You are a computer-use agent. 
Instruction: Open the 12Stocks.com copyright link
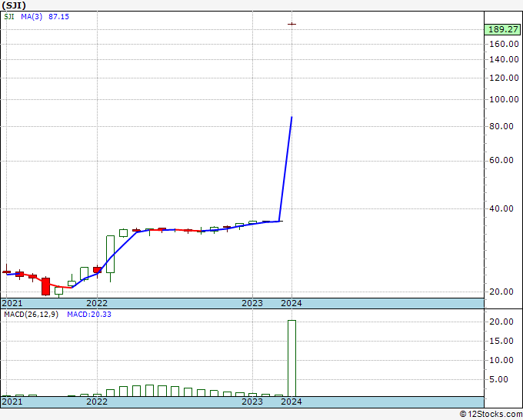[x=491, y=414]
